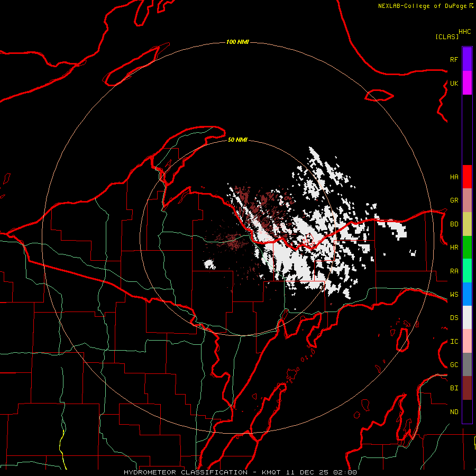Viewport: 476px width, 476px height.
Task: Click the HA red legend swatch
Action: [467, 177]
